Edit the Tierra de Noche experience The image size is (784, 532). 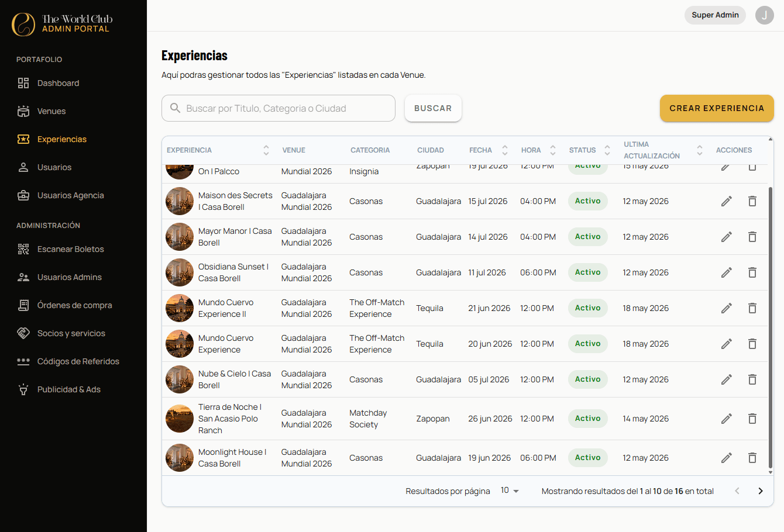tap(727, 419)
